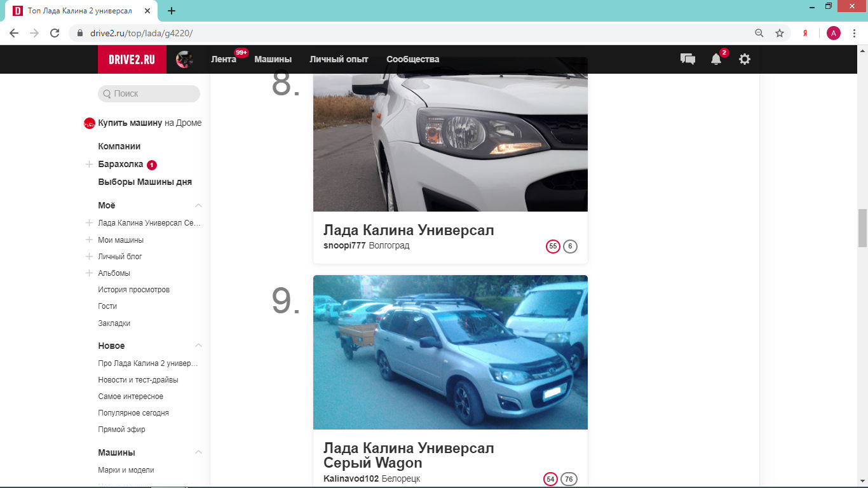
Task: Open the Барахолка link
Action: (x=121, y=164)
